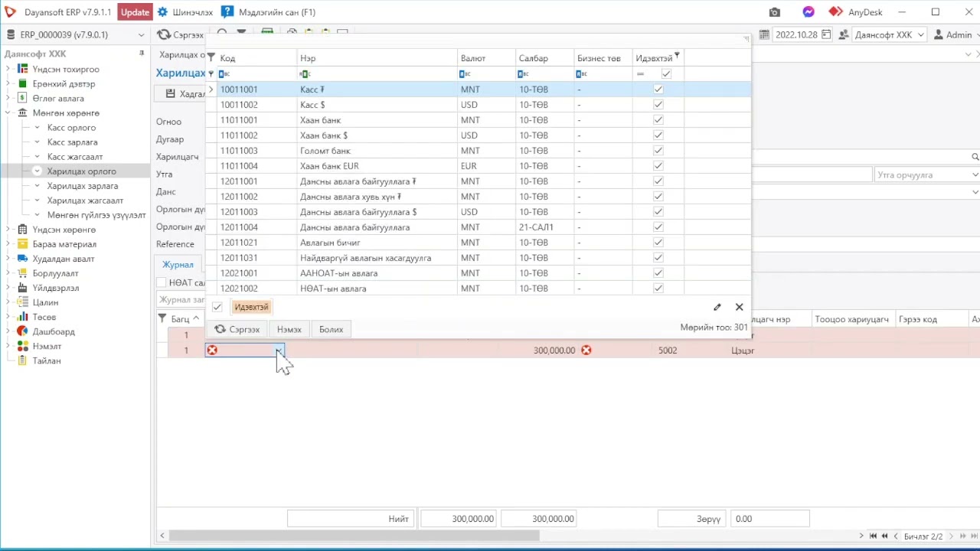The height and width of the screenshot is (551, 980).
Task: Open the Messenger icon in title bar
Action: tap(808, 12)
